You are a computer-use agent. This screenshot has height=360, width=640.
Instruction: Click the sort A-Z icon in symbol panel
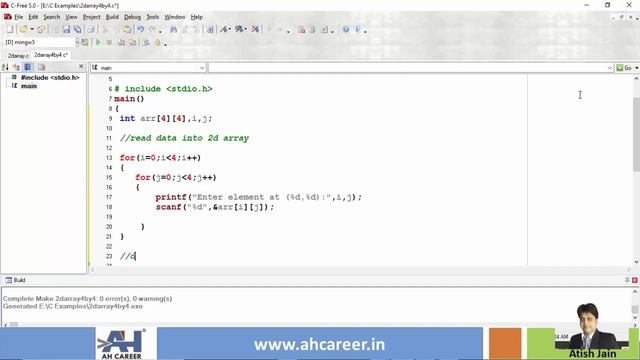(5, 67)
